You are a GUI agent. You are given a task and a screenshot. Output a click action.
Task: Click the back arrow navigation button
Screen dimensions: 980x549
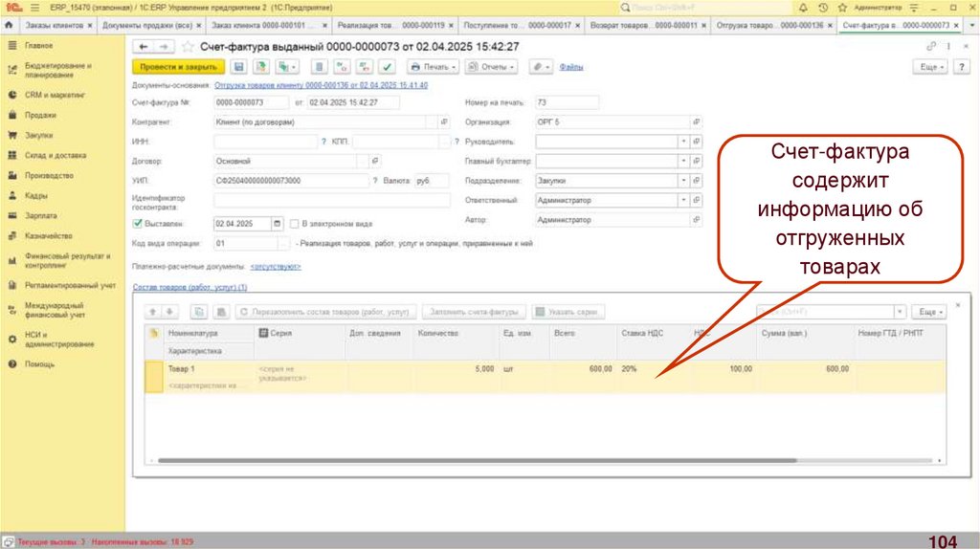pos(144,46)
